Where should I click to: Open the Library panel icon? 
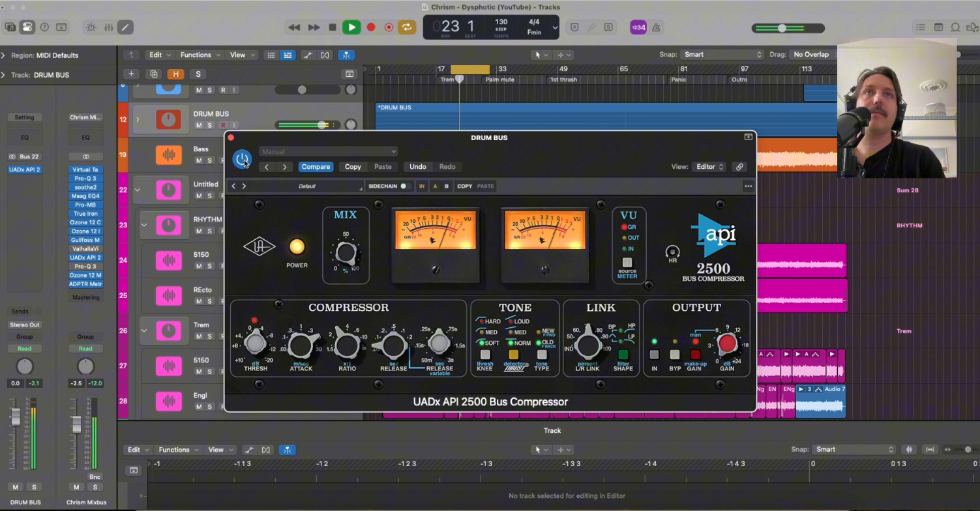point(10,27)
